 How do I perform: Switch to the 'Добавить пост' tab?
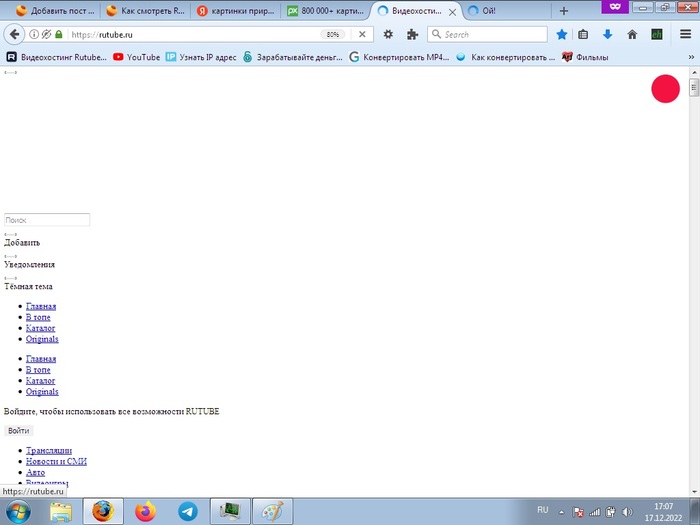(55, 11)
